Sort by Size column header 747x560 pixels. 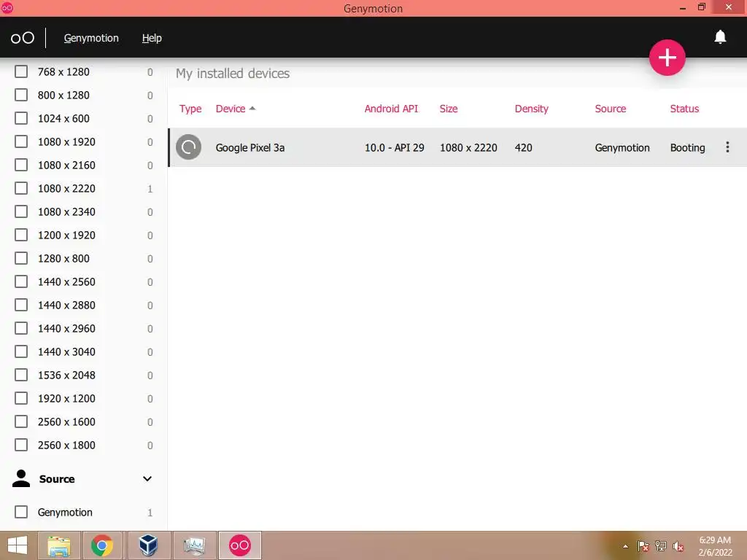coord(449,109)
